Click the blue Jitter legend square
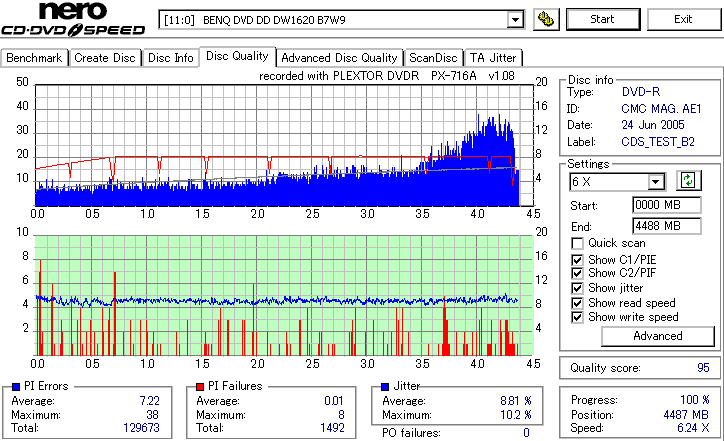 385,387
